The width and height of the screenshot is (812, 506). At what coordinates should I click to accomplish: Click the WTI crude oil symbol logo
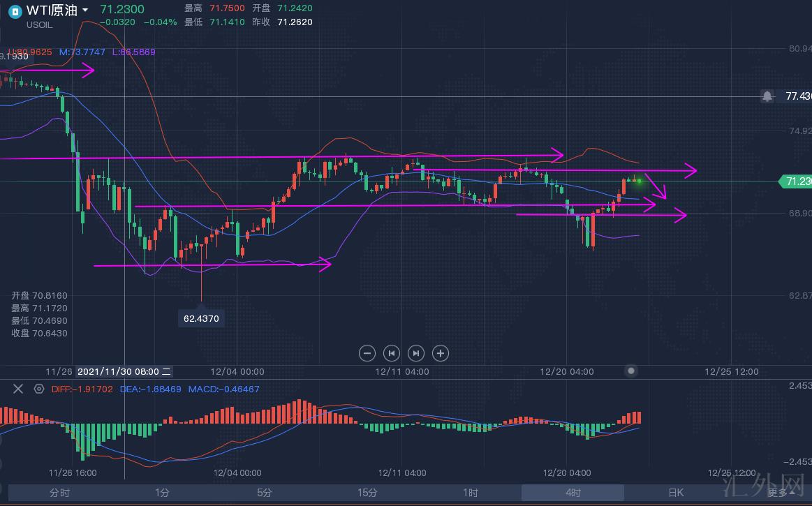[14, 10]
